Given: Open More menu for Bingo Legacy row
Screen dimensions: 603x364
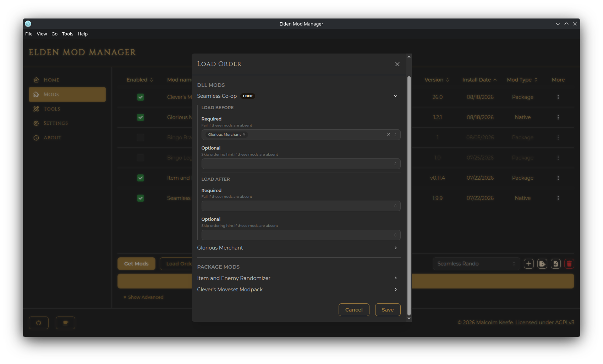Looking at the screenshot, I should click(x=558, y=158).
